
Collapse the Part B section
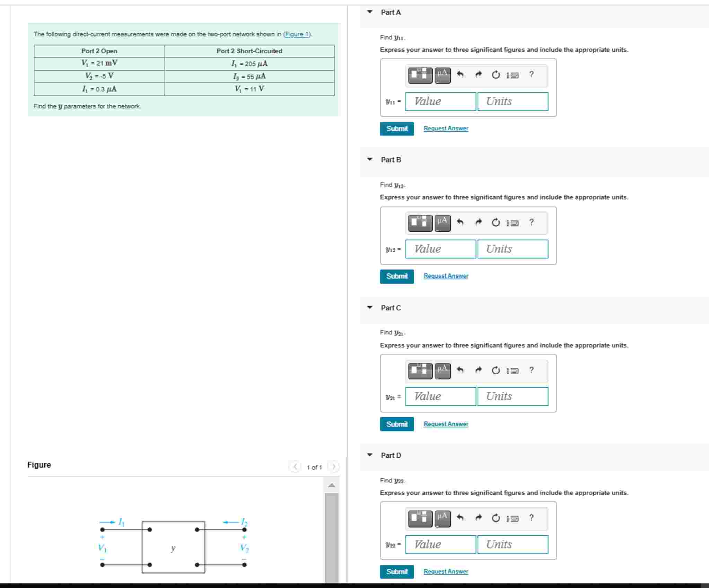pos(370,160)
